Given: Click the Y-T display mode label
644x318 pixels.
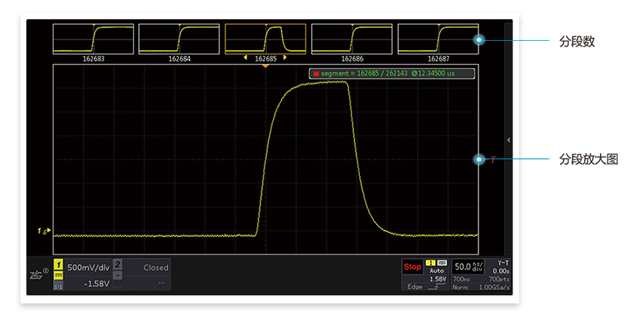Looking at the screenshot, I should coord(502,263).
